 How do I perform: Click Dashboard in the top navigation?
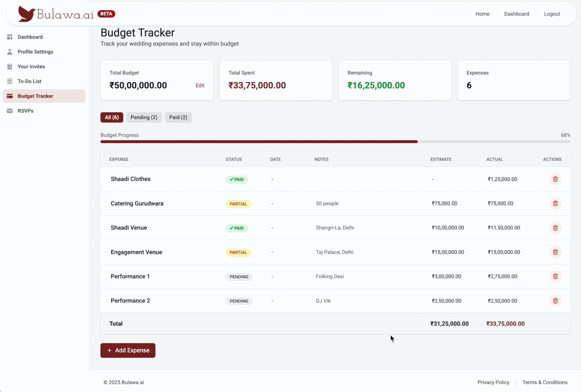[517, 14]
